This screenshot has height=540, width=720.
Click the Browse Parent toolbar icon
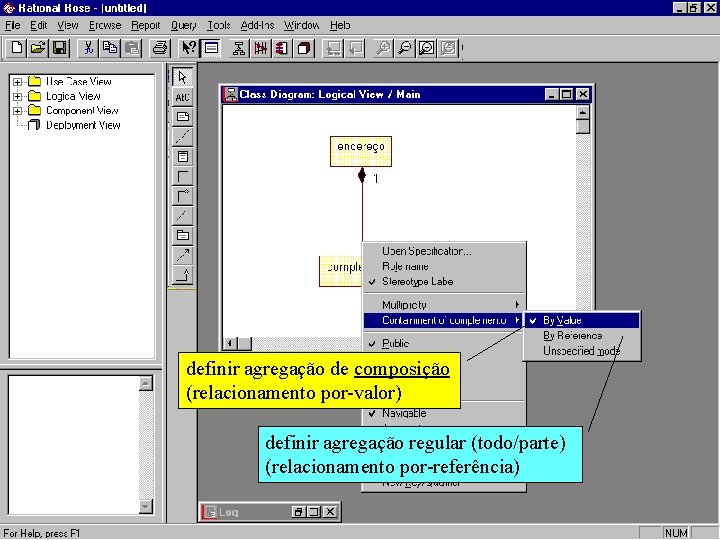[x=332, y=48]
